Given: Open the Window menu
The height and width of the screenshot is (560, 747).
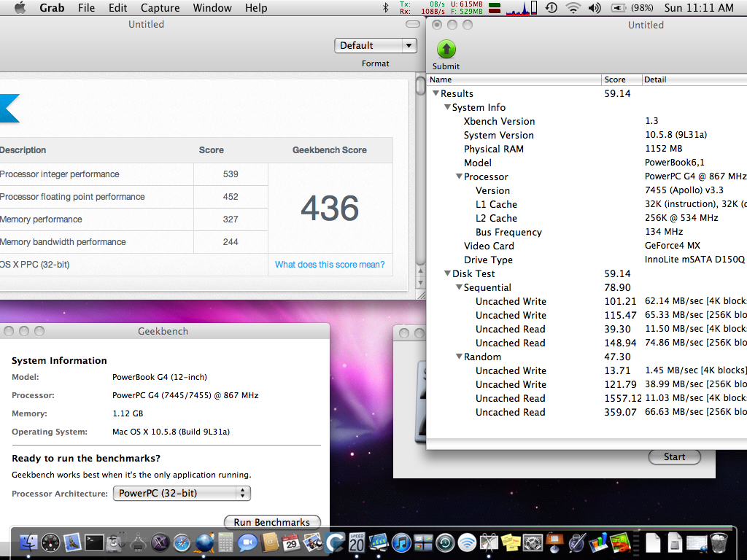Looking at the screenshot, I should [x=212, y=7].
